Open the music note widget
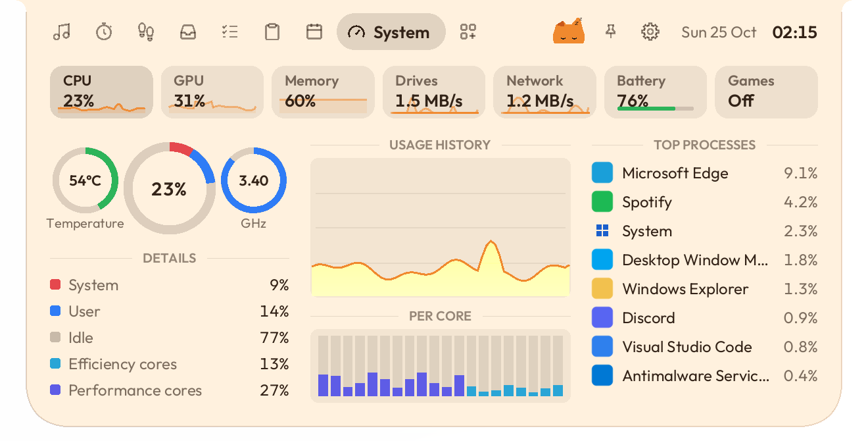This screenshot has width=868, height=441. [62, 32]
